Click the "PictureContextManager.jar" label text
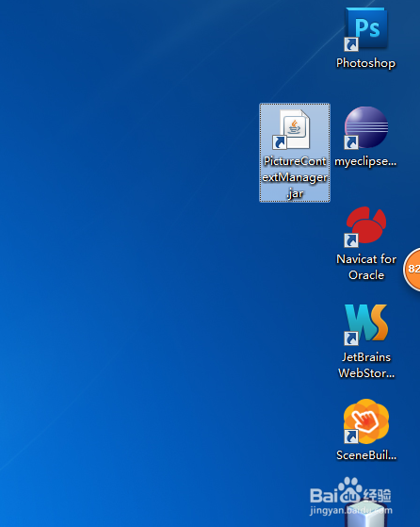The width and height of the screenshot is (420, 527). [295, 177]
